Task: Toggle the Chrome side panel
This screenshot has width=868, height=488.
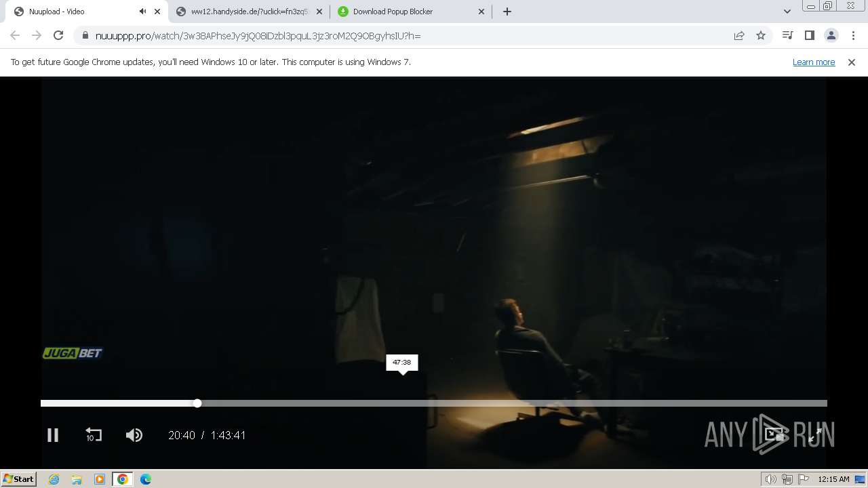Action: (x=809, y=35)
